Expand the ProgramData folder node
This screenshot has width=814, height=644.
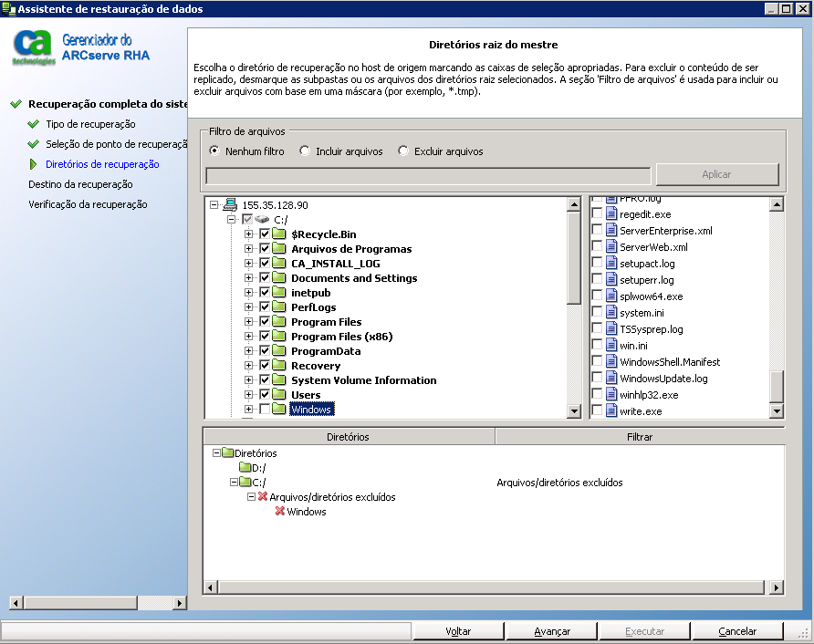(248, 351)
